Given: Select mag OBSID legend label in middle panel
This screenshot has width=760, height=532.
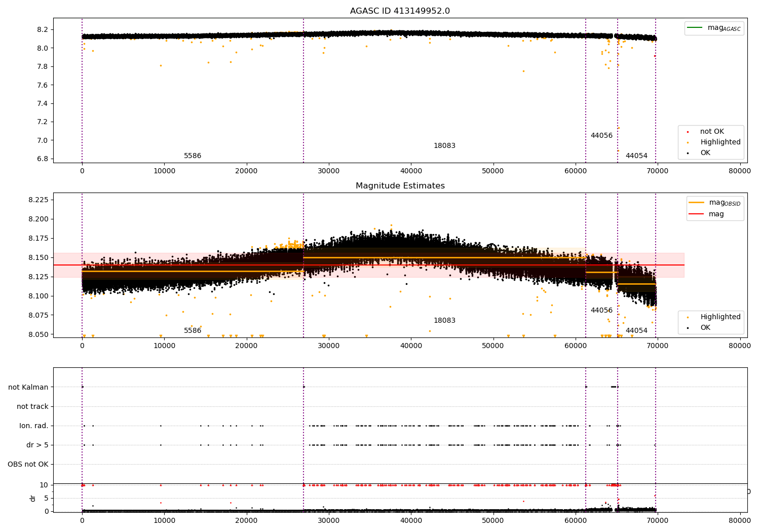Looking at the screenshot, I should [x=725, y=203].
